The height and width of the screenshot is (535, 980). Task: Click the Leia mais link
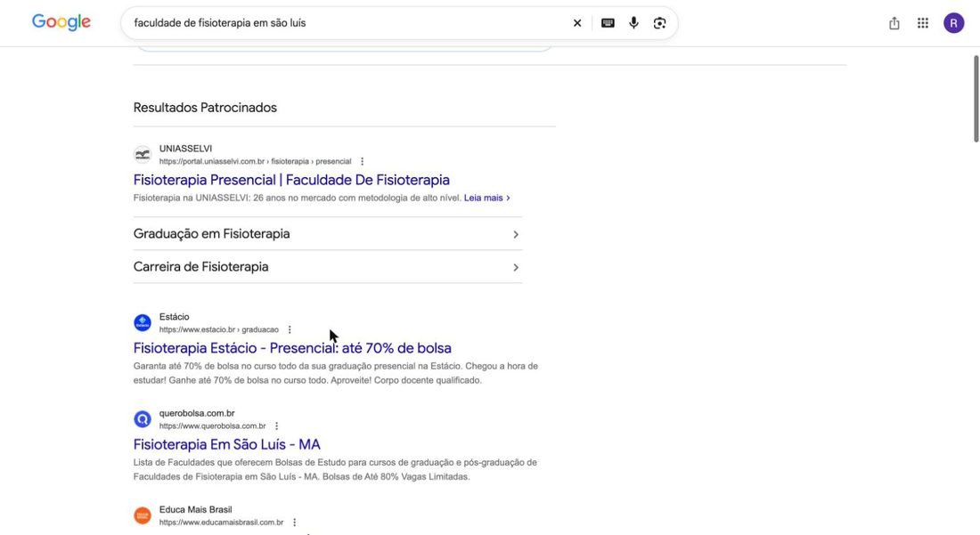486,198
